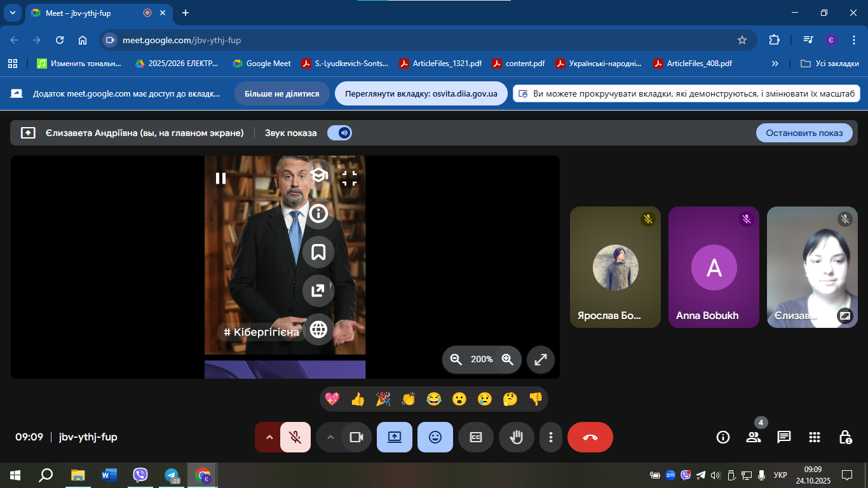Expand shared screen to fullscreen
Viewport: 868px width, 488px height.
pos(541,360)
